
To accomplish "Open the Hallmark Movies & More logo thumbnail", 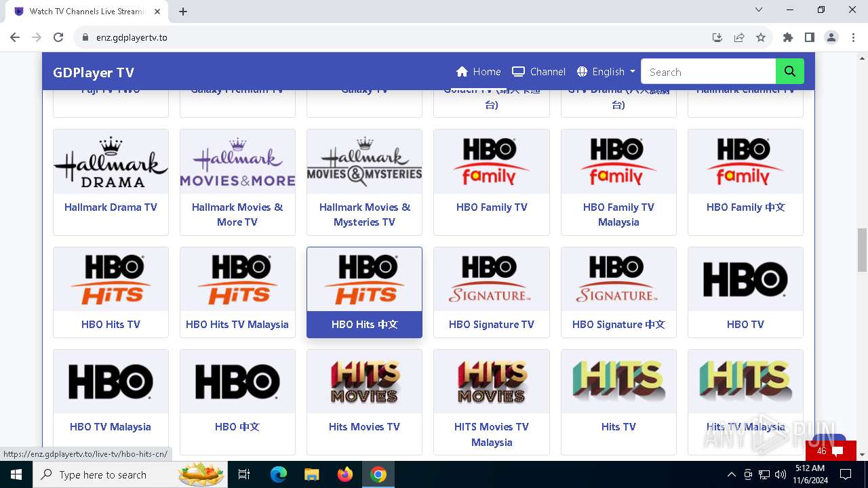I will (x=237, y=162).
